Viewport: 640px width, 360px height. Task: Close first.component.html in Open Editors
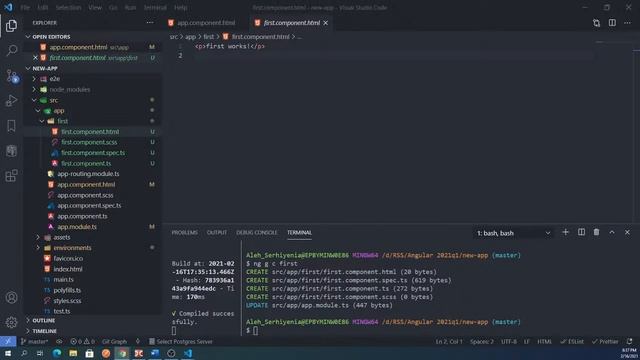(36, 58)
